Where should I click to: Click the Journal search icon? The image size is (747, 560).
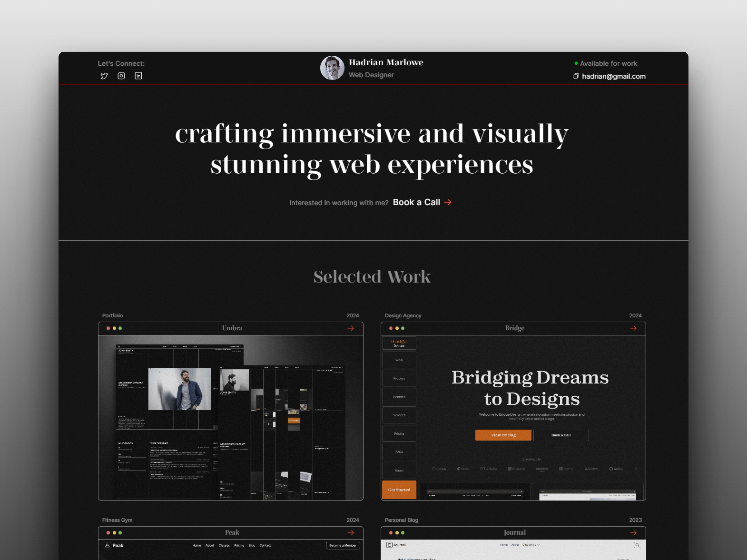click(x=637, y=545)
